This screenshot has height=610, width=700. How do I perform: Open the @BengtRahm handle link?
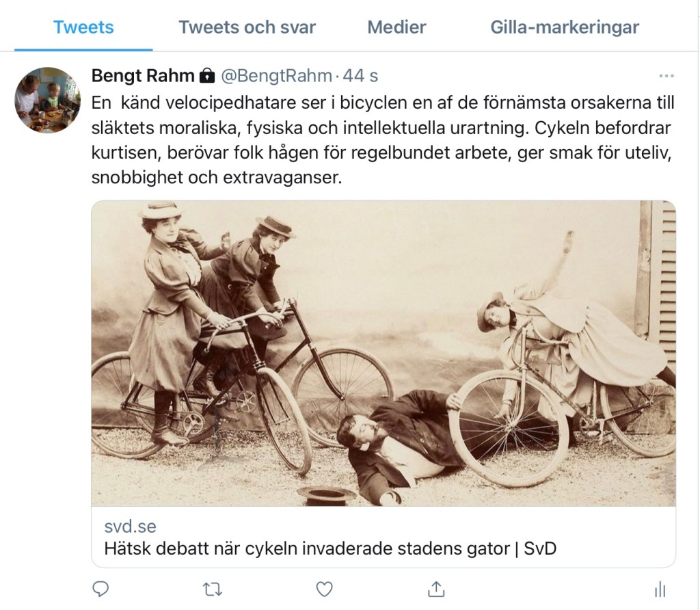pyautogui.click(x=277, y=76)
